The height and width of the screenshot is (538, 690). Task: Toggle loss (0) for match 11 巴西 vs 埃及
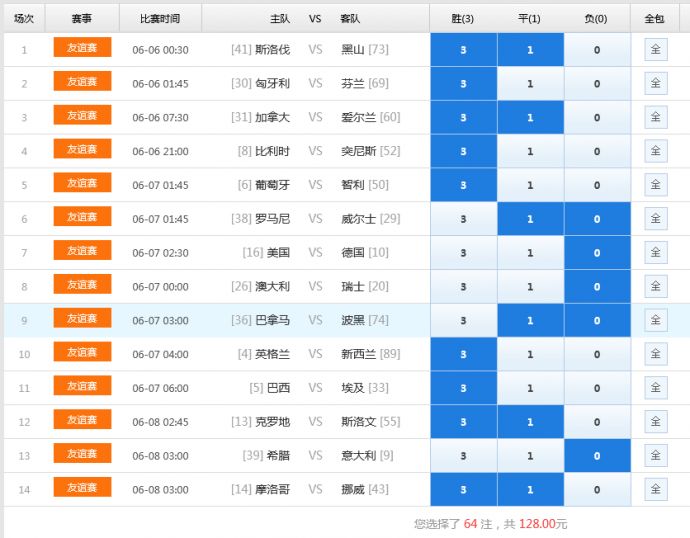(597, 388)
